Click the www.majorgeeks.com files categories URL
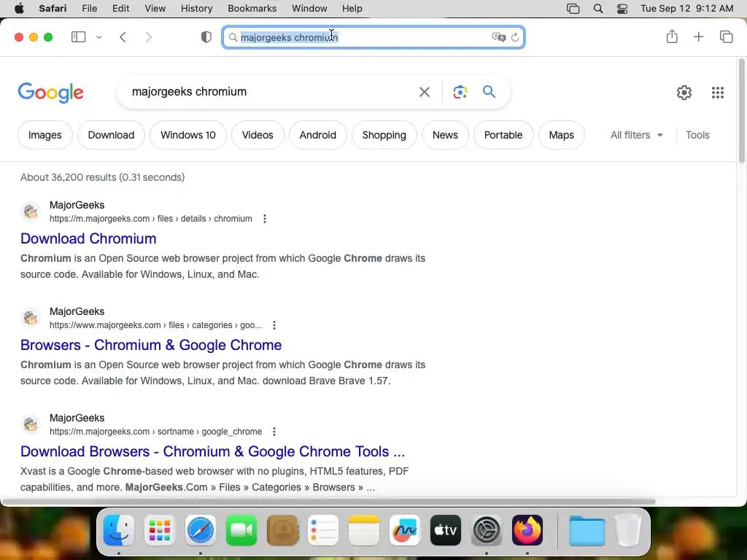 coord(156,325)
